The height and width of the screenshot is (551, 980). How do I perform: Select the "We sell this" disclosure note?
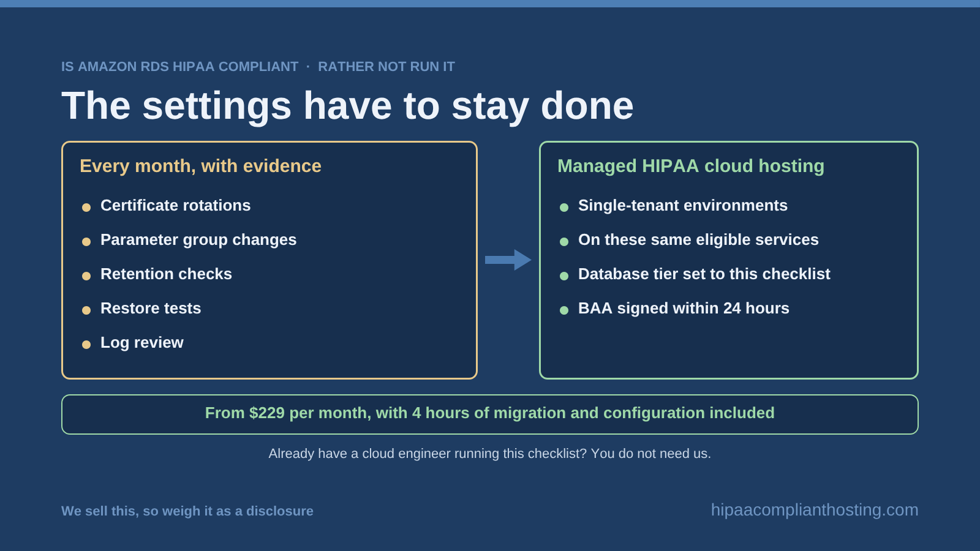tap(187, 511)
